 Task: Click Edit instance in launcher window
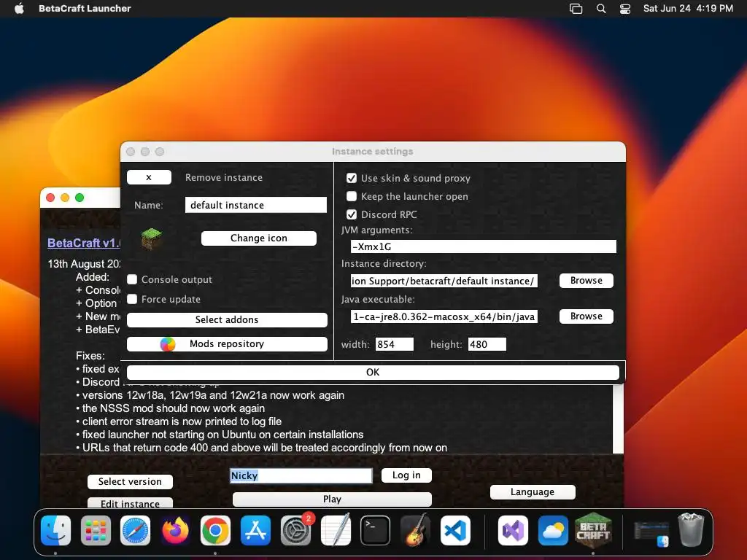(x=130, y=503)
